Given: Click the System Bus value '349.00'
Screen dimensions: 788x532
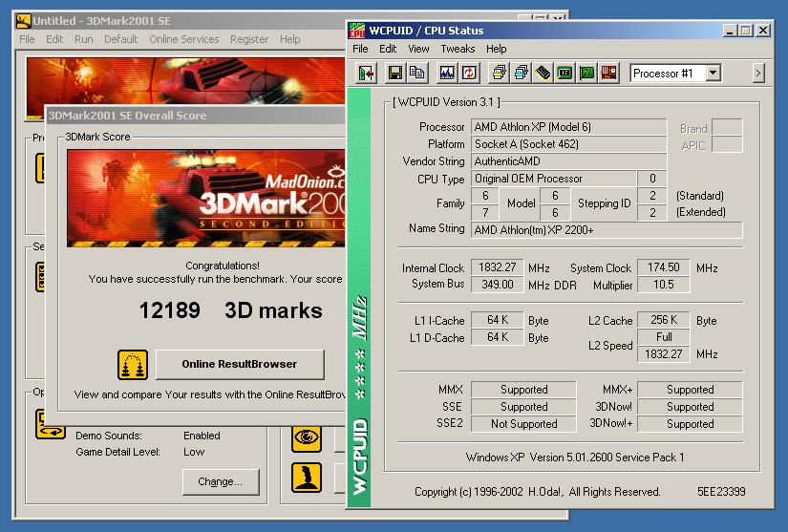Looking at the screenshot, I should pyautogui.click(x=497, y=285).
